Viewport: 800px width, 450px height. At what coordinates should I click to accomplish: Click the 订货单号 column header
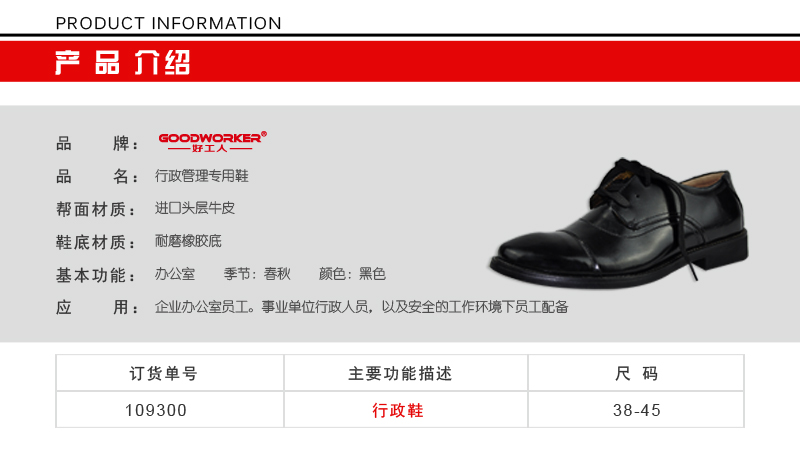pyautogui.click(x=163, y=373)
